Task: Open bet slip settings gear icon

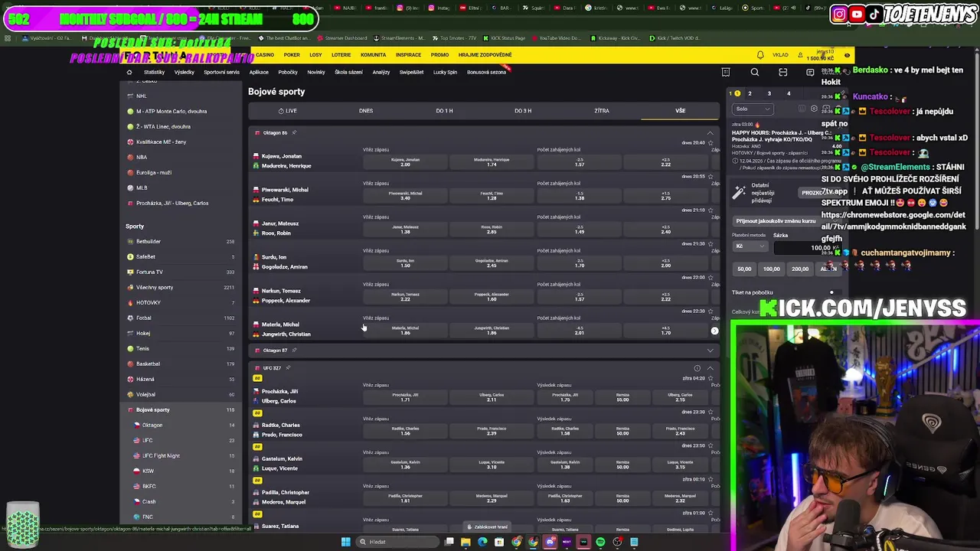Action: (x=814, y=109)
